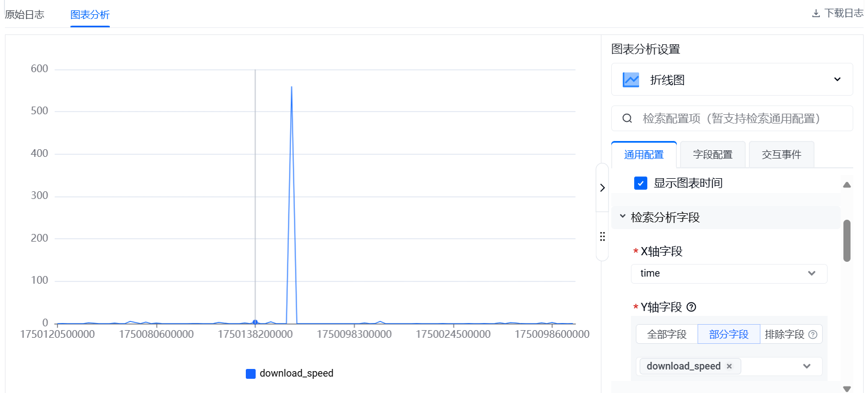Remove the download_speed tag

tap(729, 366)
